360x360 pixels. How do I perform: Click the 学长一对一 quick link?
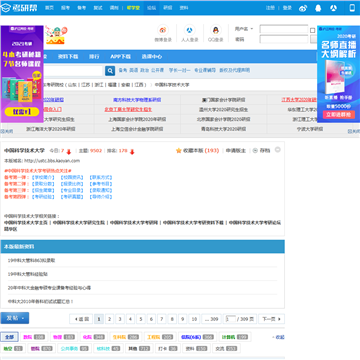tap(180, 70)
